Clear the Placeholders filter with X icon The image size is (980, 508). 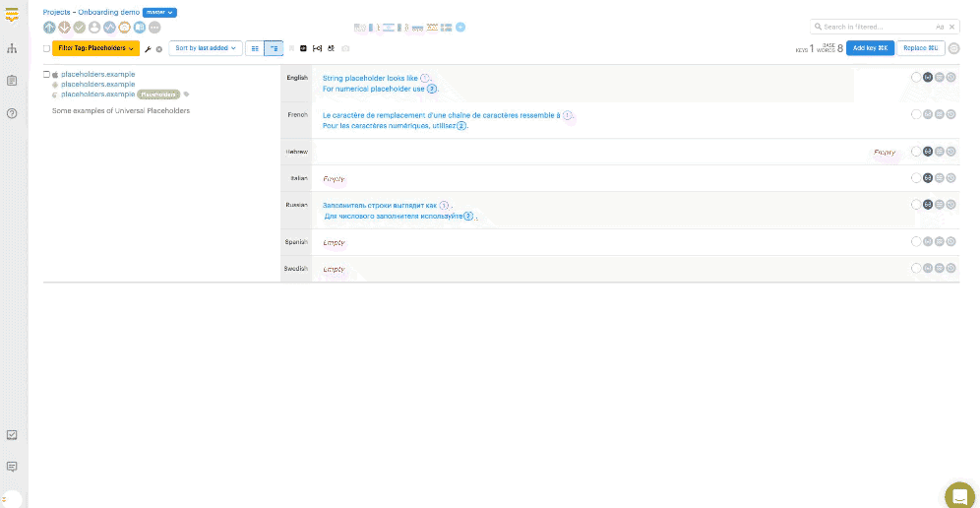pos(158,49)
